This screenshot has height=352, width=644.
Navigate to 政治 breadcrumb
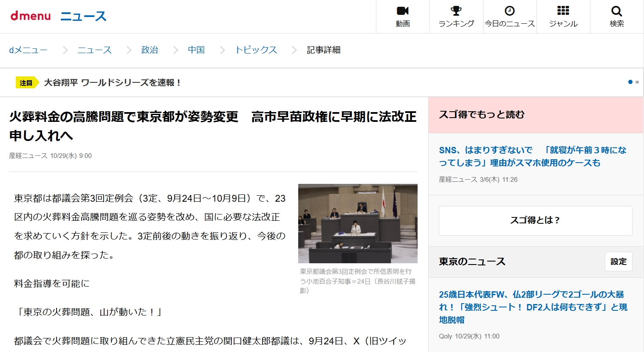tap(150, 50)
